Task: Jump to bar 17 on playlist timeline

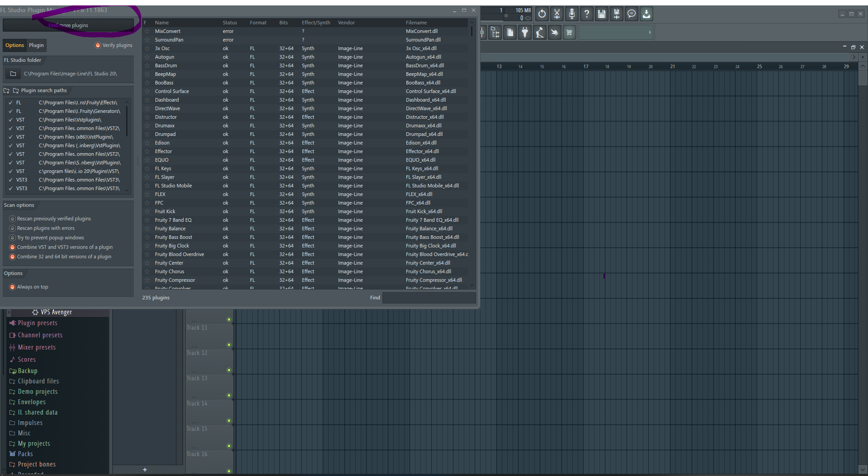Action: point(586,66)
